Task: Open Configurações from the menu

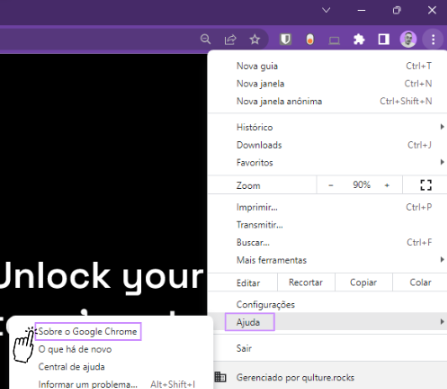Action: [327, 304]
